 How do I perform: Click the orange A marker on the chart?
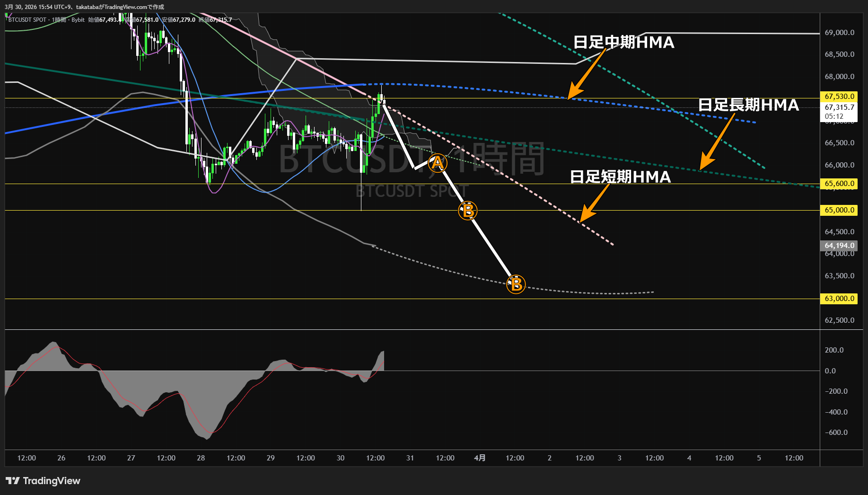tap(438, 163)
